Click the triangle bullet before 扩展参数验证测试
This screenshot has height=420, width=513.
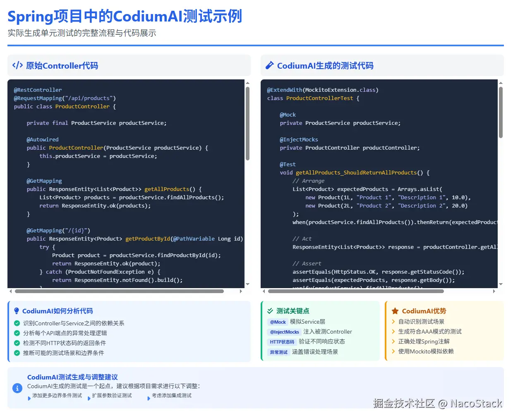pos(89,399)
